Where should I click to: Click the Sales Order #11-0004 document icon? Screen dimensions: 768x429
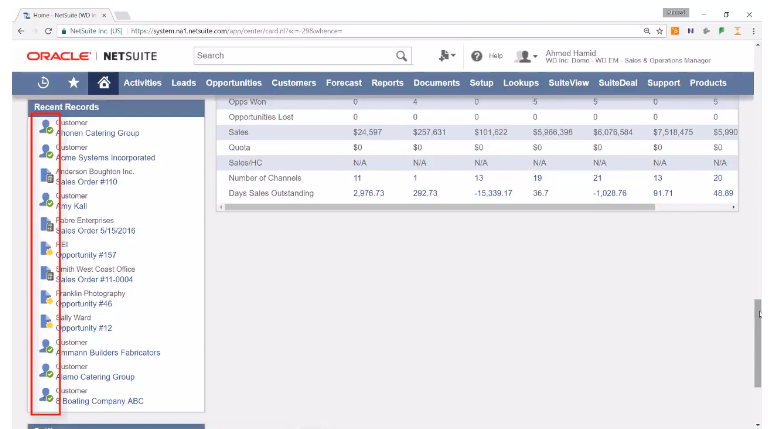(47, 273)
